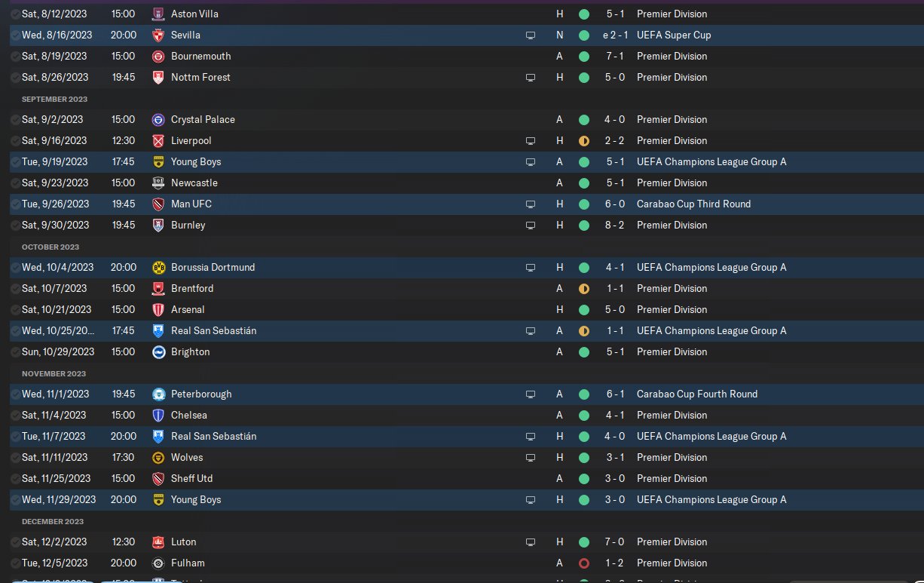
Task: Click the Liverpool club badge
Action: pyautogui.click(x=158, y=140)
